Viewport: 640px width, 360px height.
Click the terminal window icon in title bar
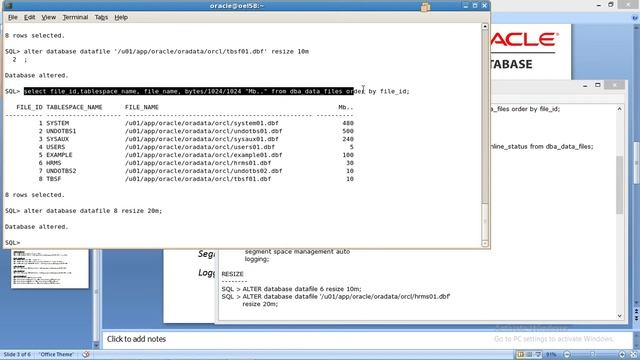pyautogui.click(x=9, y=6)
